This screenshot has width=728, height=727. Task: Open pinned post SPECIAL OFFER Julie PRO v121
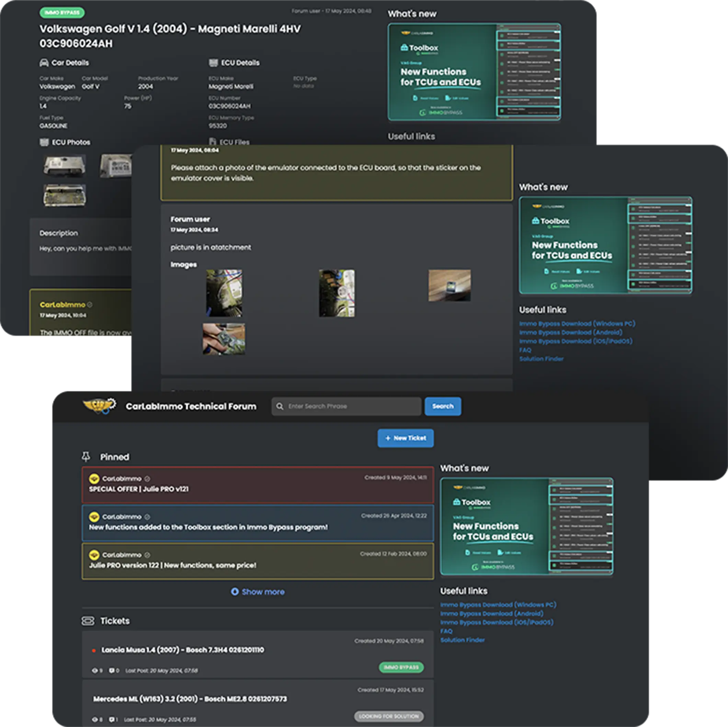pos(258,485)
